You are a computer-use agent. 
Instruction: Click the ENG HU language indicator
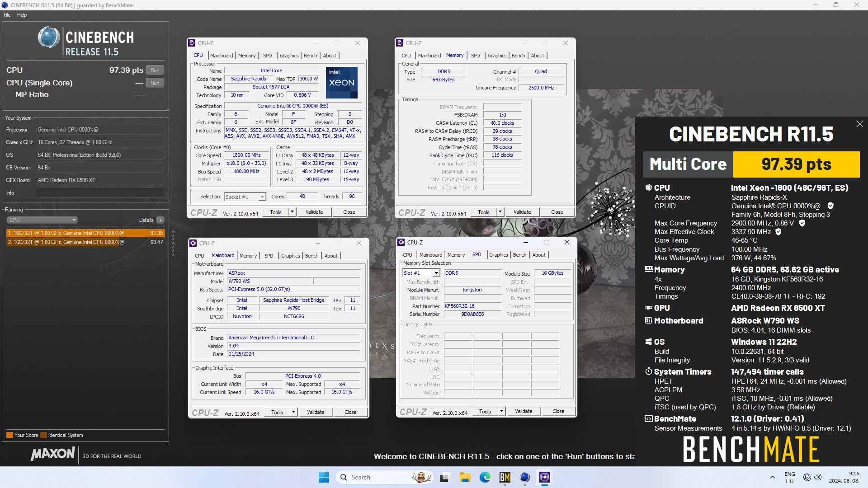click(790, 477)
